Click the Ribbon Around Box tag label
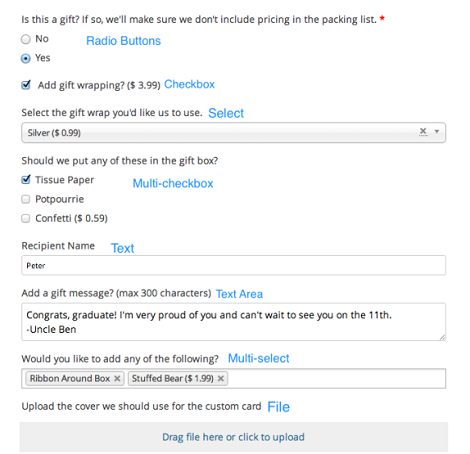The height and width of the screenshot is (454, 470). (70, 378)
